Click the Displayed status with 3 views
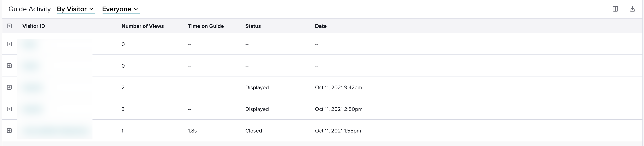The height and width of the screenshot is (146, 644). point(257,109)
